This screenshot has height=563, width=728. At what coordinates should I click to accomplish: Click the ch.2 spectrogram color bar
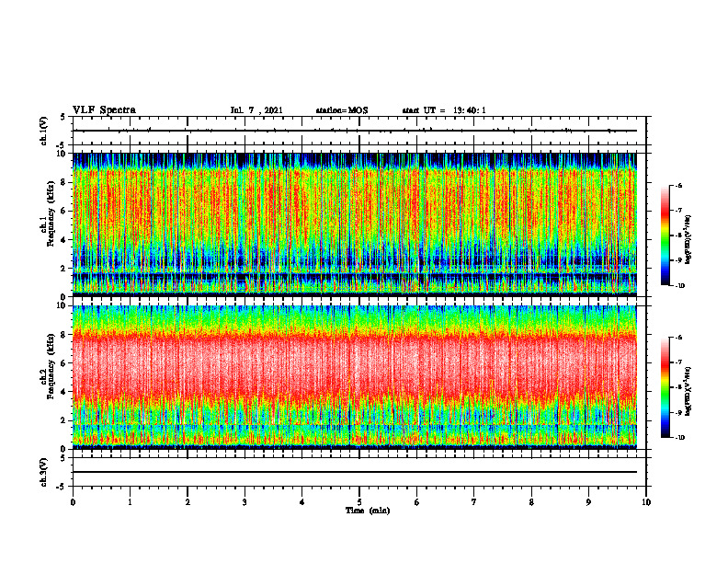pyautogui.click(x=665, y=387)
